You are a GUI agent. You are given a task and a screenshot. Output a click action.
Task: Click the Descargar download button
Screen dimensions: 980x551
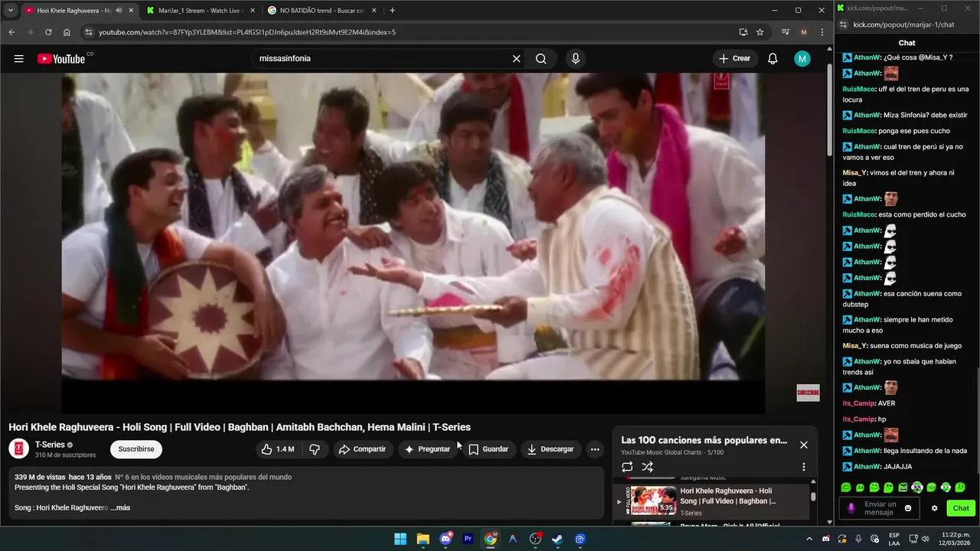pos(550,449)
